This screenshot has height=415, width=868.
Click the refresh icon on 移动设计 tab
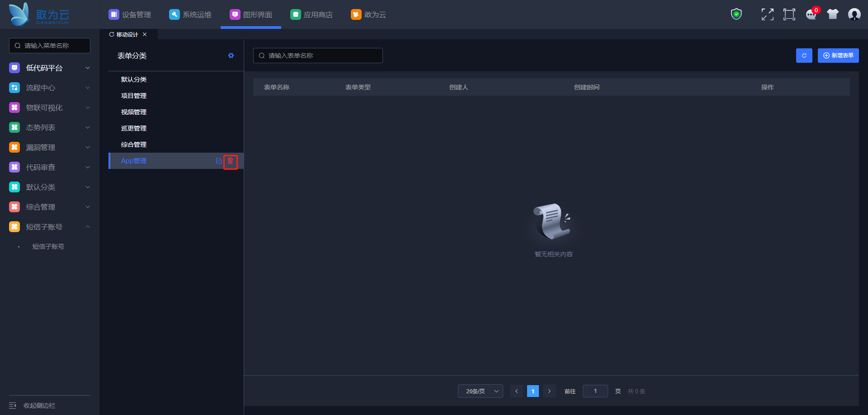coord(112,34)
